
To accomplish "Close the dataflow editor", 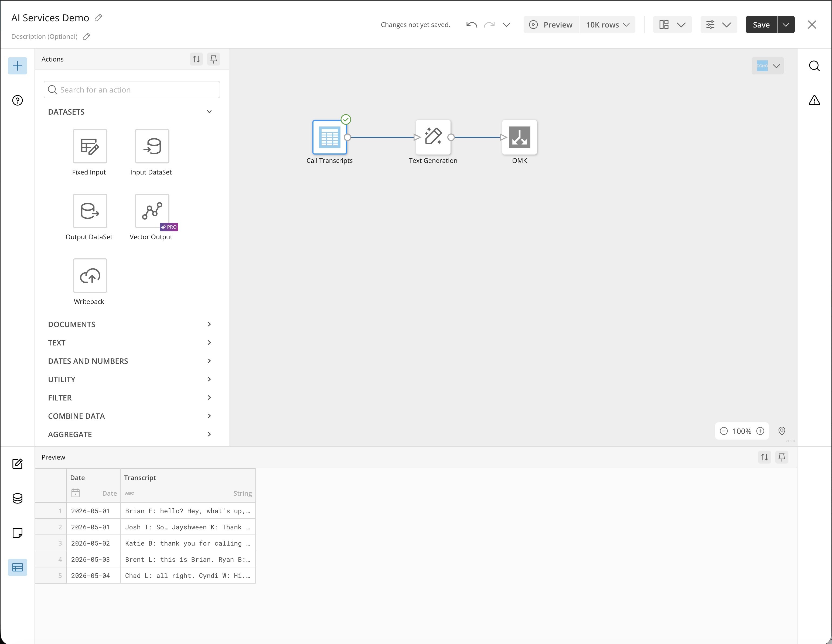I will [x=812, y=25].
